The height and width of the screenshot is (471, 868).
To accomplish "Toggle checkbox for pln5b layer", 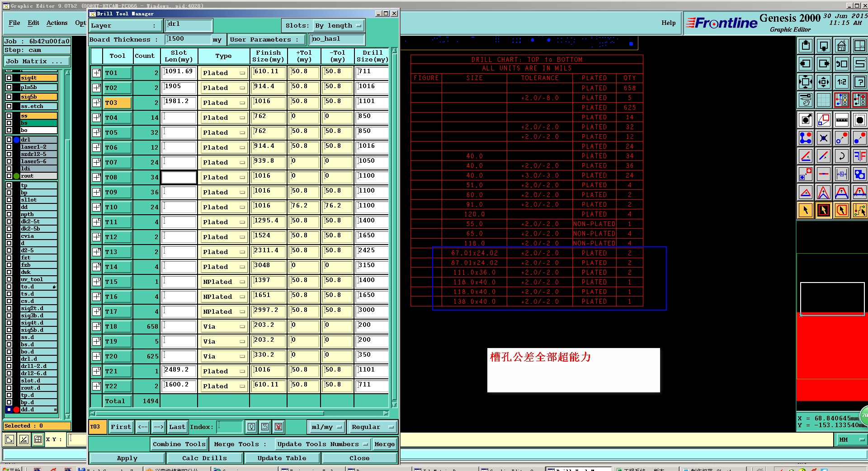I will [9, 87].
